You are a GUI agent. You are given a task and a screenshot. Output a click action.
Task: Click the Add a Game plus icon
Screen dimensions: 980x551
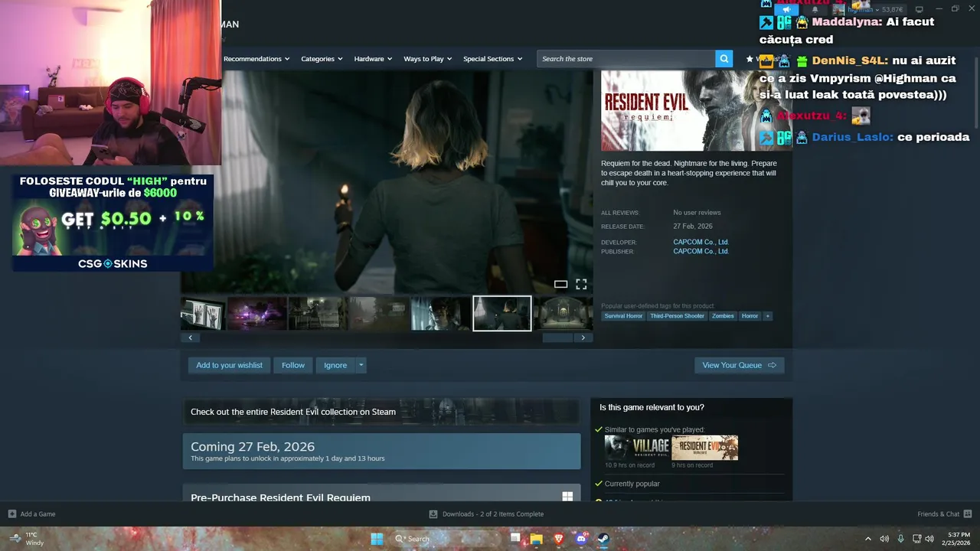(12, 514)
